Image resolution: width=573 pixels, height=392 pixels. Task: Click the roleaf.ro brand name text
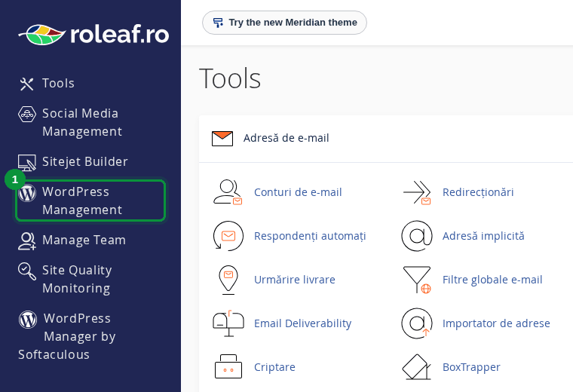(x=119, y=35)
